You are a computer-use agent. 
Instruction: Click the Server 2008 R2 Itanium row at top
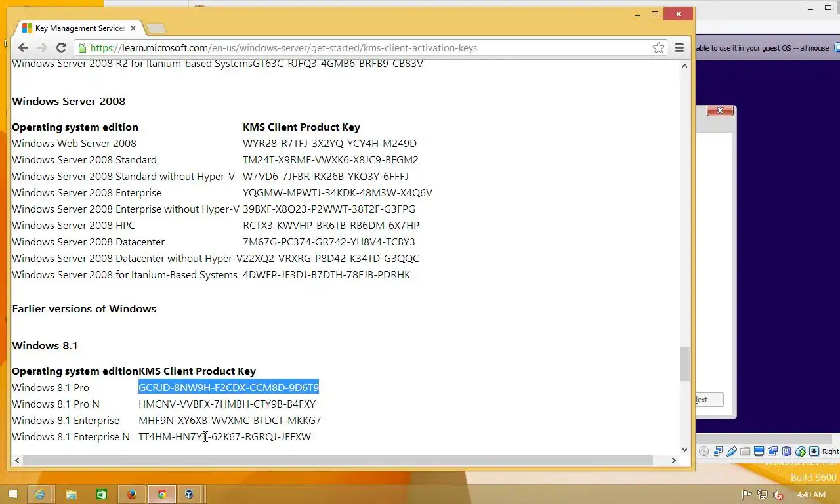pyautogui.click(x=217, y=64)
